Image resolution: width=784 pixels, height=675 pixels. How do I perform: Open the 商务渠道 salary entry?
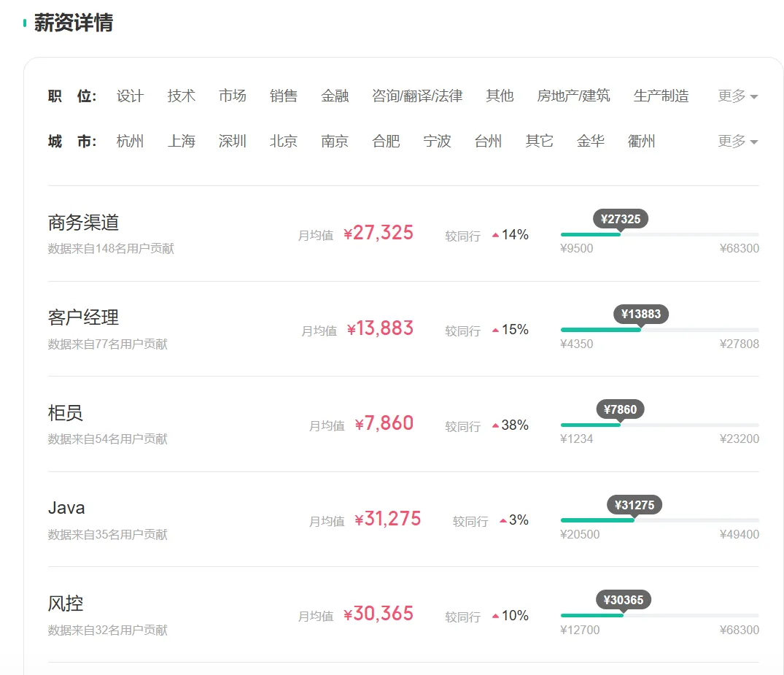point(83,223)
